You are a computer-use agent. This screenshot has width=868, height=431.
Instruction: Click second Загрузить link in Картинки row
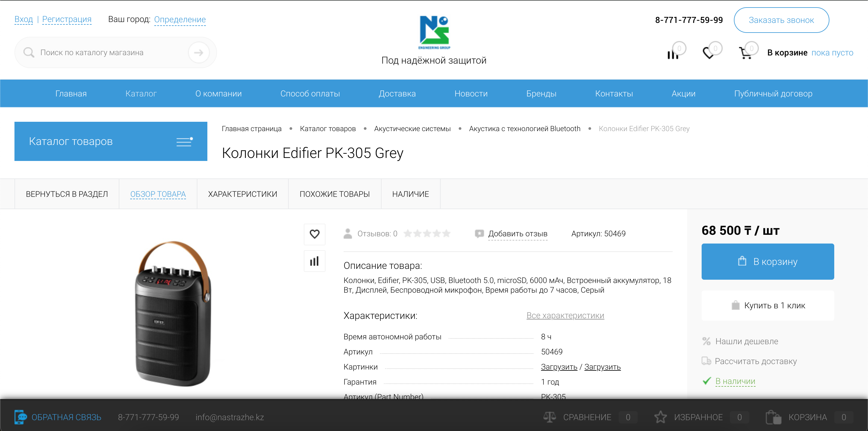click(x=602, y=367)
